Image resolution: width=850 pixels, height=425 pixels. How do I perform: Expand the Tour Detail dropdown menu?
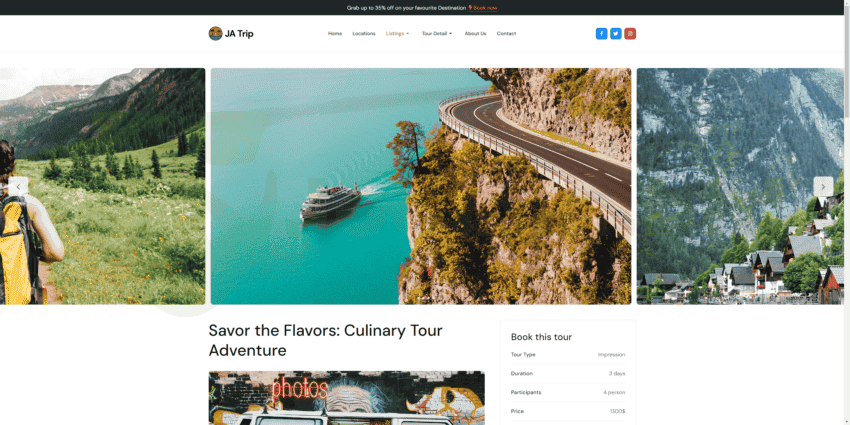point(437,34)
